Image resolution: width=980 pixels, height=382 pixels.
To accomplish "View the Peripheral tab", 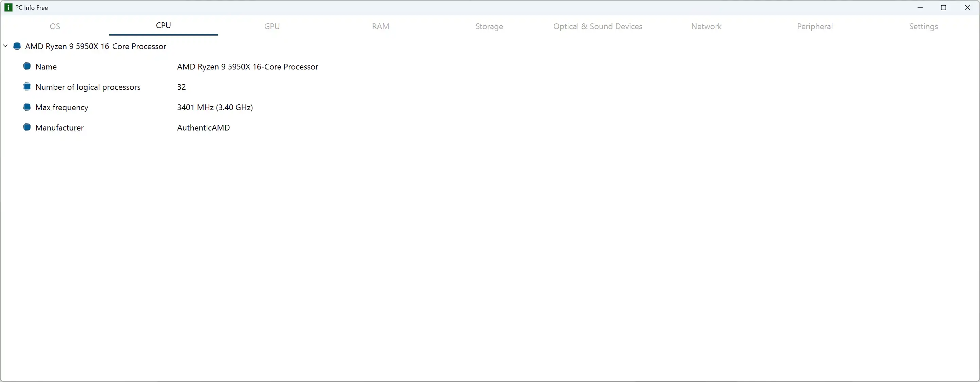I will point(814,26).
